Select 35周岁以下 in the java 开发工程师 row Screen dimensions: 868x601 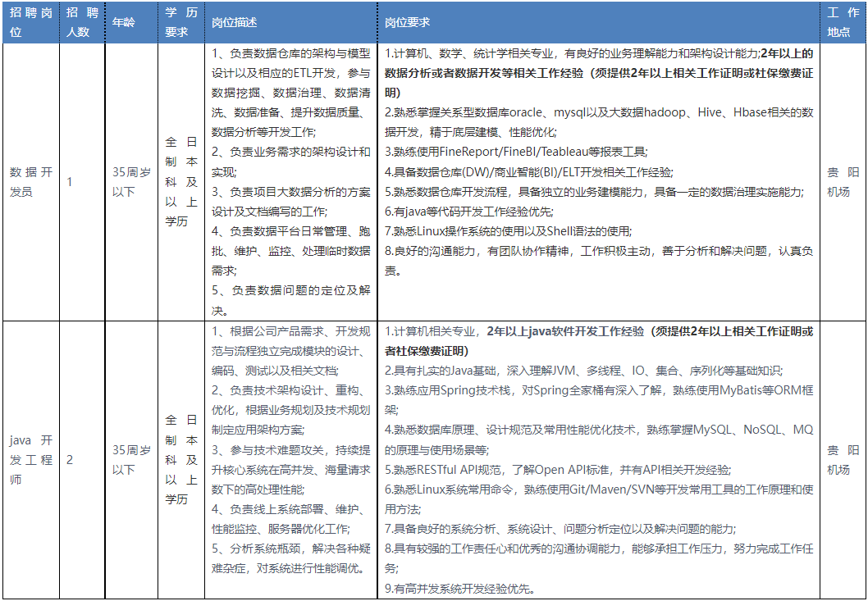point(130,460)
